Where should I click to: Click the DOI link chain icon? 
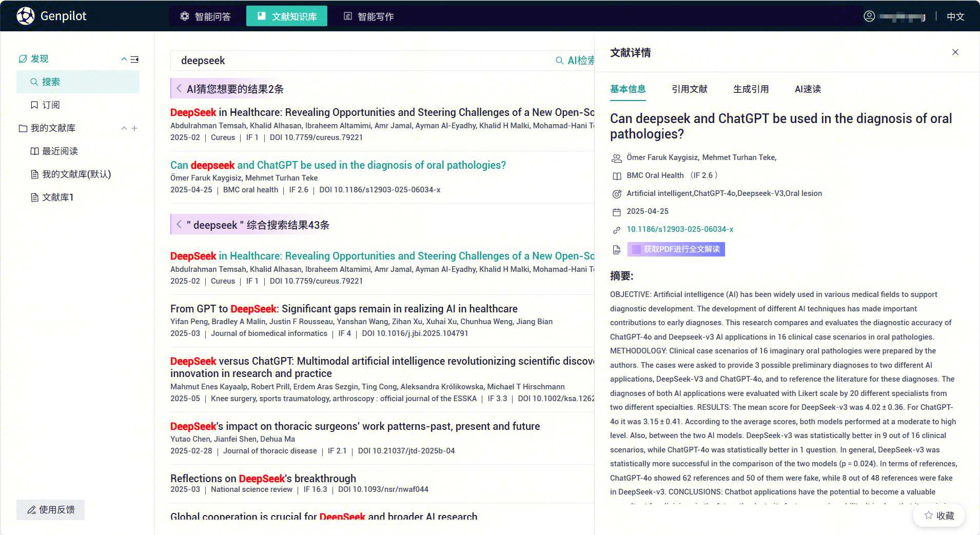(617, 230)
